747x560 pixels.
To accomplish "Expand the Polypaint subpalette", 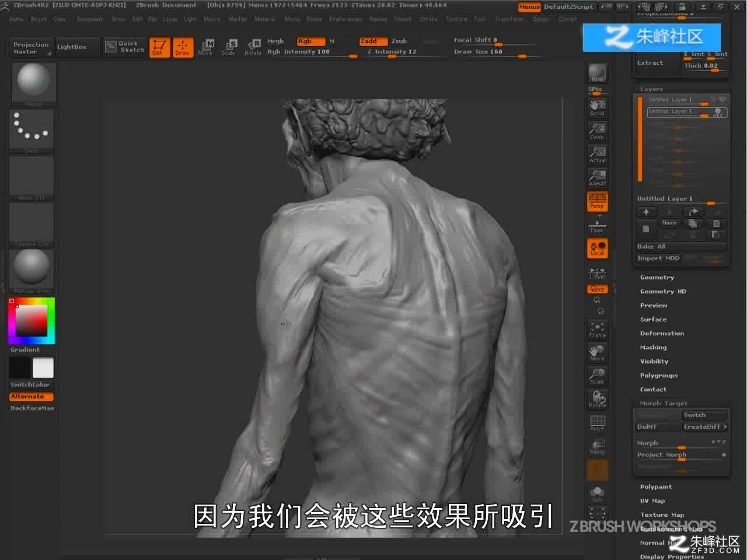I will pyautogui.click(x=656, y=487).
